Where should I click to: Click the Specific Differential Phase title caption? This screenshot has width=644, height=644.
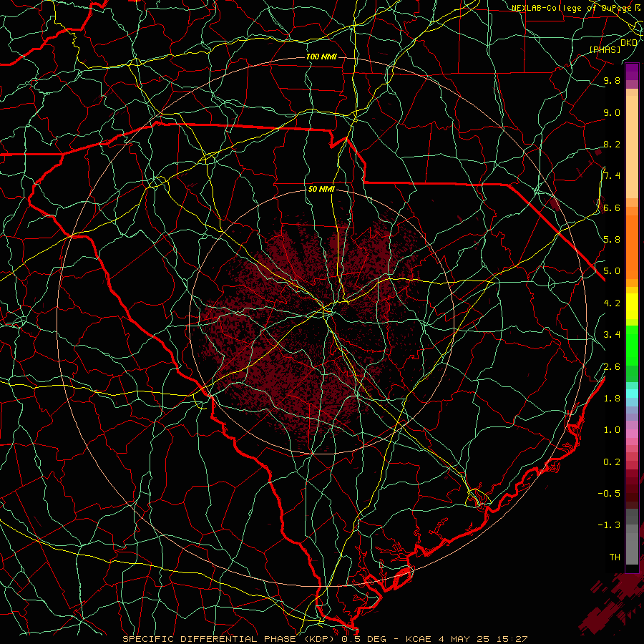pos(325,639)
